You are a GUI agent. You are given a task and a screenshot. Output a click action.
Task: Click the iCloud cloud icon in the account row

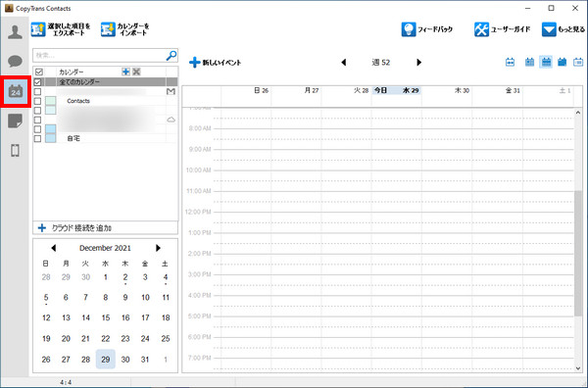171,120
